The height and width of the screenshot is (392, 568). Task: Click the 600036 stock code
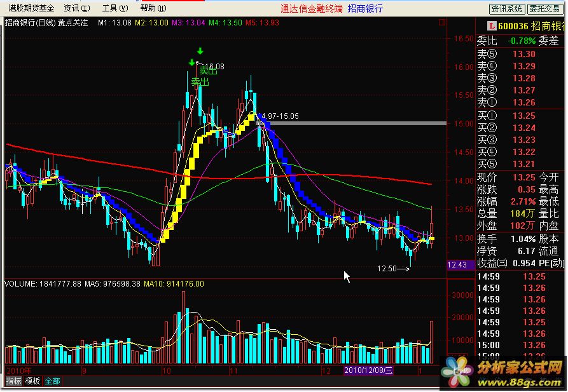pyautogui.click(x=513, y=26)
